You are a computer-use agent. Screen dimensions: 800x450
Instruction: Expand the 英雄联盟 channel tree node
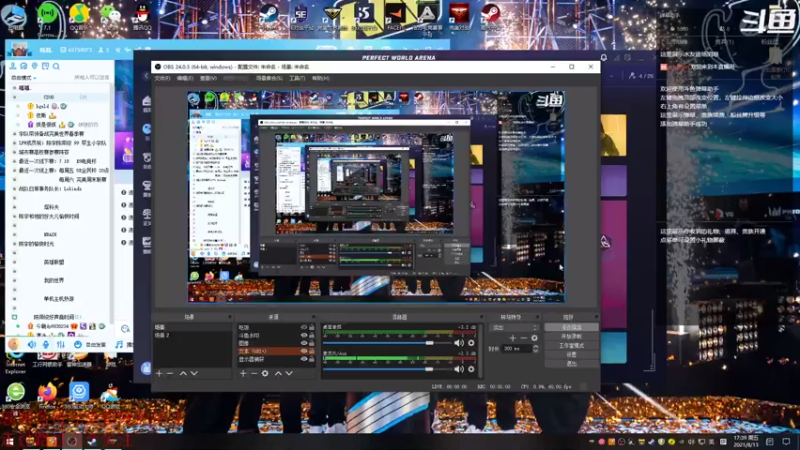click(x=14, y=262)
